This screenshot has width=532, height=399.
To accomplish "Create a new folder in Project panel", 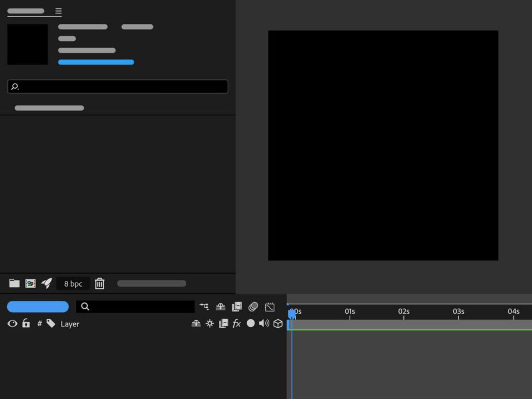I will pos(14,283).
